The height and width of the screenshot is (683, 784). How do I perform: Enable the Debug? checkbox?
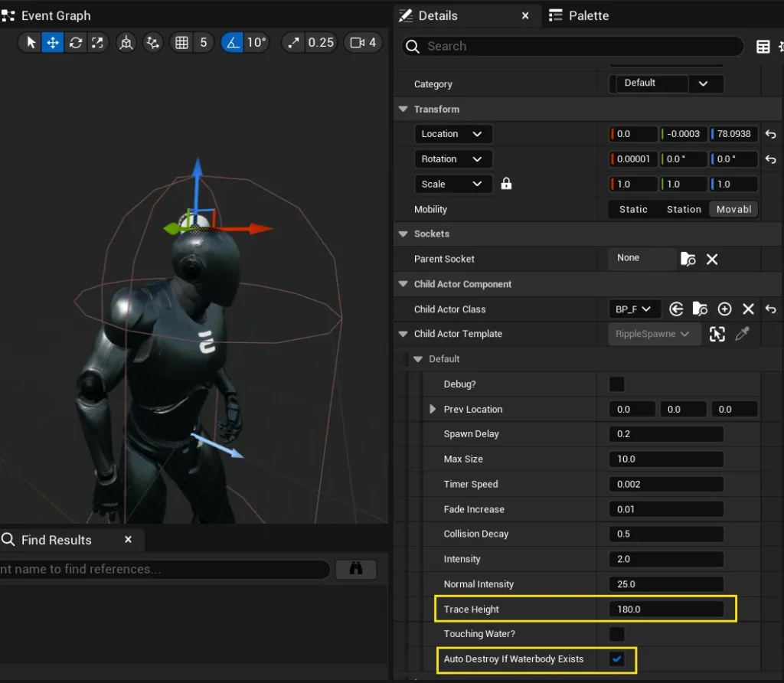(x=616, y=384)
